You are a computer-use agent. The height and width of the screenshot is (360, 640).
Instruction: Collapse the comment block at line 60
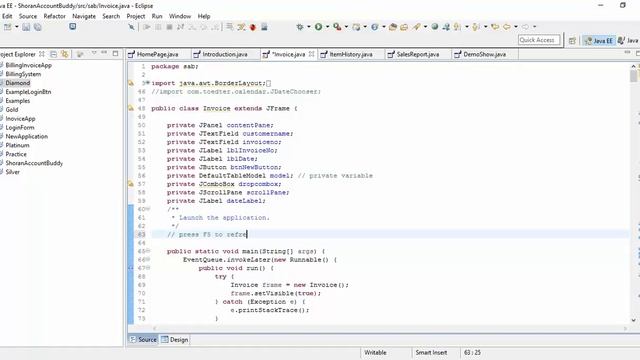148,209
